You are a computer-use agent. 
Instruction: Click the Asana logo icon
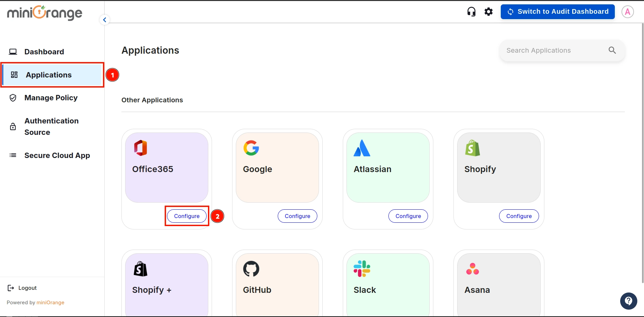(x=473, y=268)
